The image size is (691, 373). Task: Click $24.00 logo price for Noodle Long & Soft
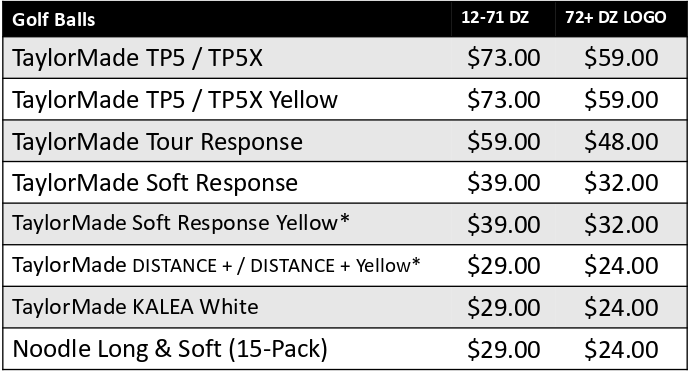[621, 350]
